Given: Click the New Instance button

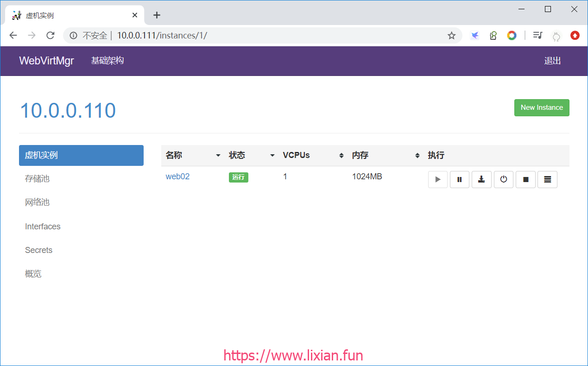Looking at the screenshot, I should (x=542, y=107).
